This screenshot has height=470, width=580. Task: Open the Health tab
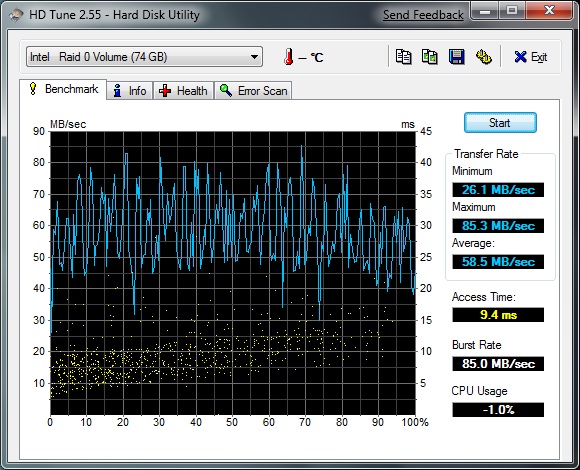[x=183, y=91]
